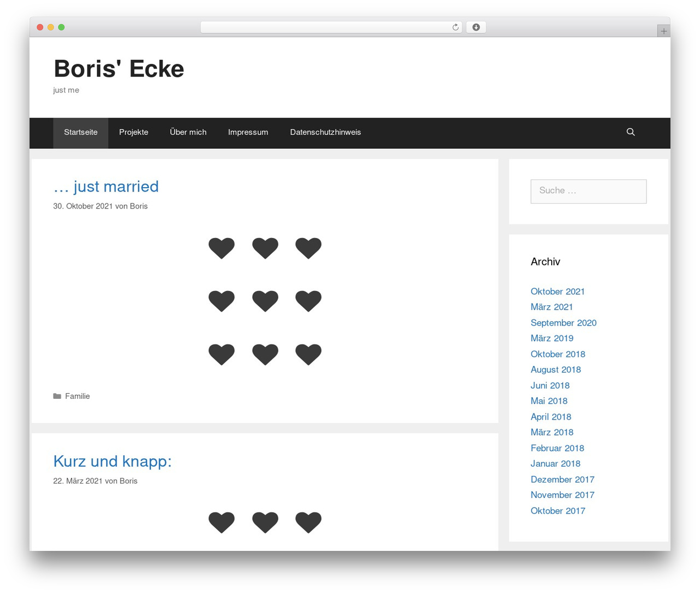Viewport: 700px width, 593px height.
Task: Go to the Startseite menu item
Action: coord(81,132)
